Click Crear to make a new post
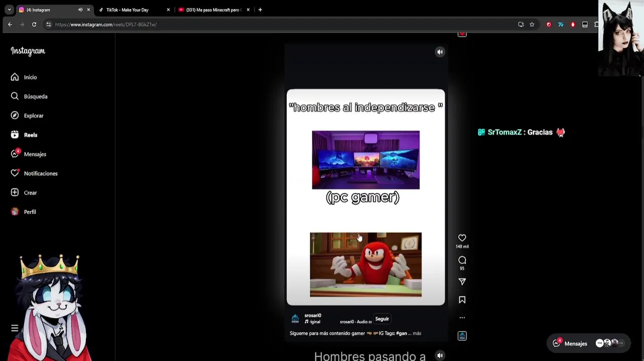 click(x=24, y=193)
